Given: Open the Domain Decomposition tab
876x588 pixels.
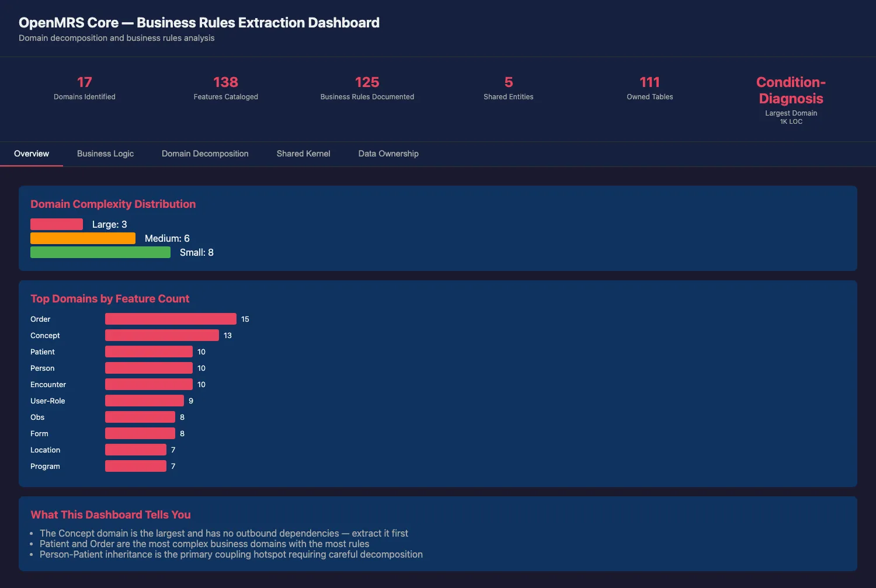Looking at the screenshot, I should click(x=205, y=154).
